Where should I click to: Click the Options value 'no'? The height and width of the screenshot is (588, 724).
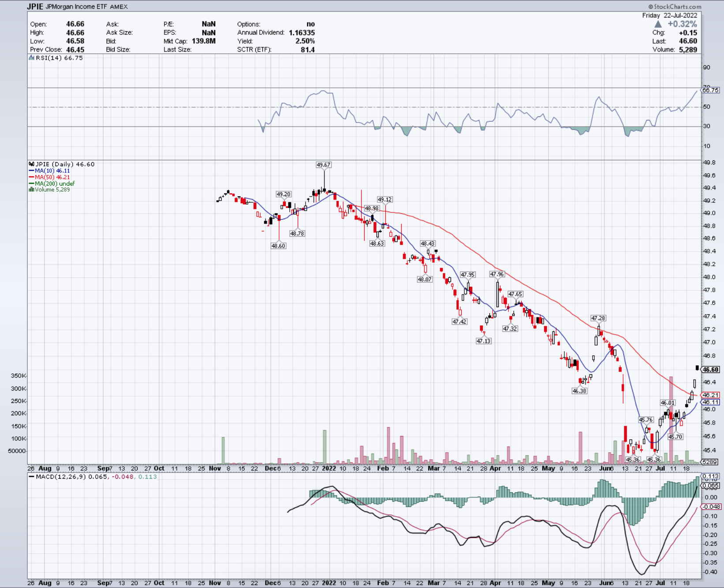tap(311, 24)
